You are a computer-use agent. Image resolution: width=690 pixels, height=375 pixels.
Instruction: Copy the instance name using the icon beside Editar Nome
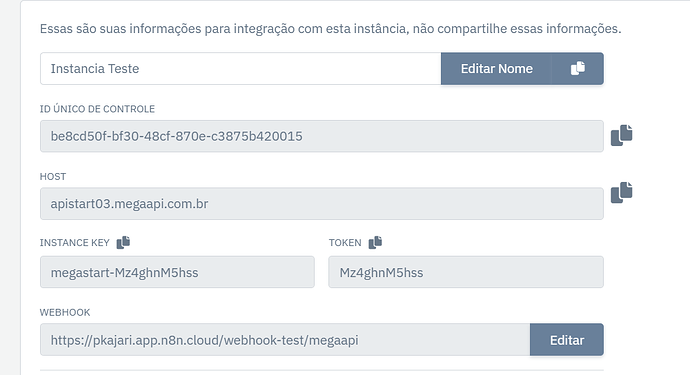coord(577,69)
